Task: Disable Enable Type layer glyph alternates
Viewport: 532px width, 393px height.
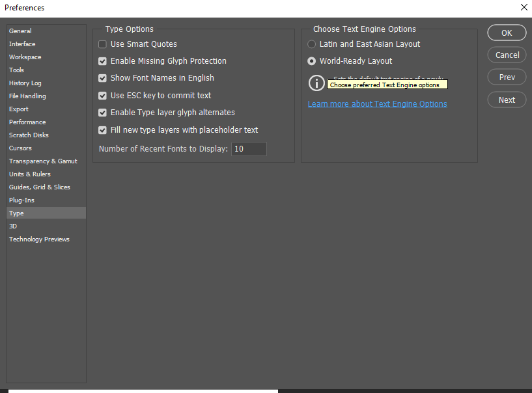Action: click(x=102, y=113)
